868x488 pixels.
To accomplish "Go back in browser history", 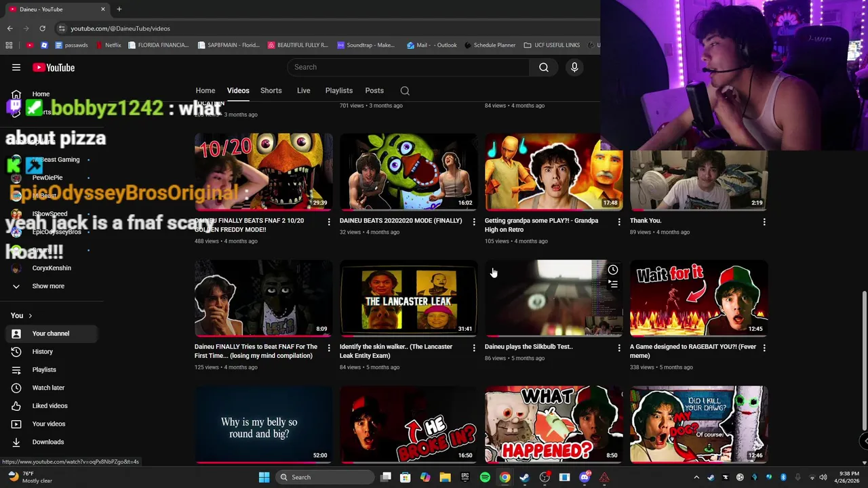I will [9, 28].
